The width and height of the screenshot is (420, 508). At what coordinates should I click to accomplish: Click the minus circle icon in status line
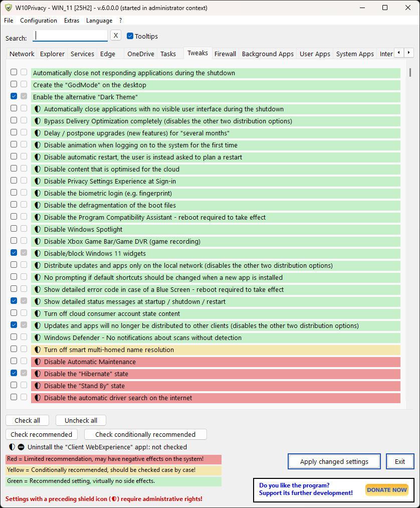click(21, 447)
